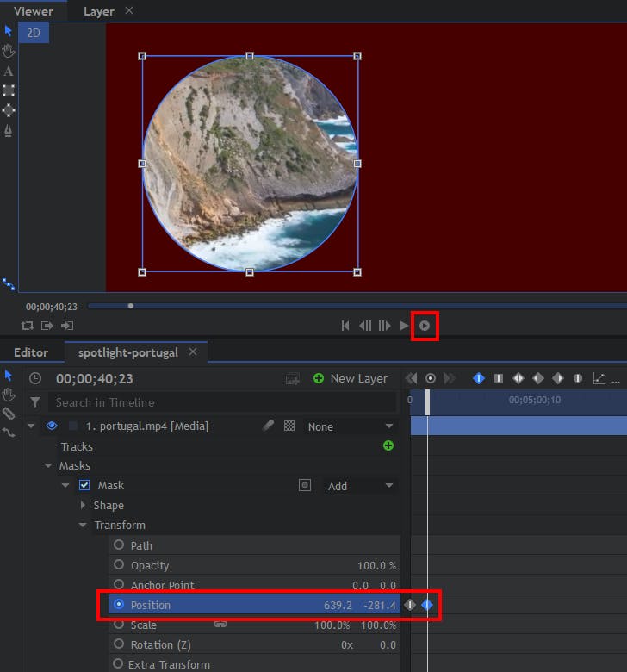The image size is (627, 672).
Task: Select the Freehand mask pen tool
Action: tap(9, 130)
